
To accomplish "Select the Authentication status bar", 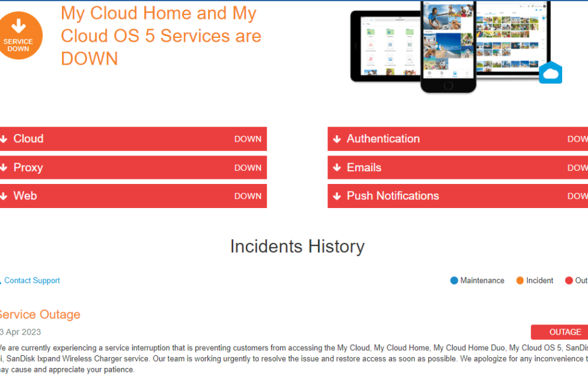I will pos(458,139).
